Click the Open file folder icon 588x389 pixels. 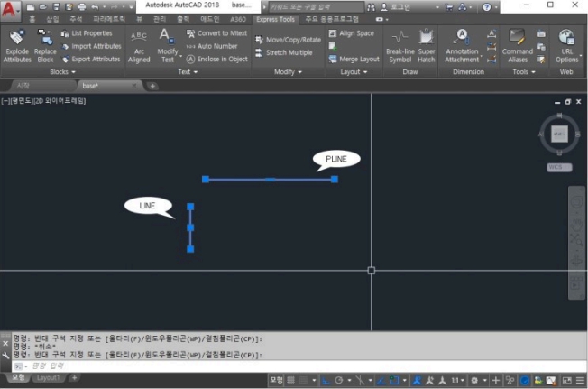pos(43,7)
